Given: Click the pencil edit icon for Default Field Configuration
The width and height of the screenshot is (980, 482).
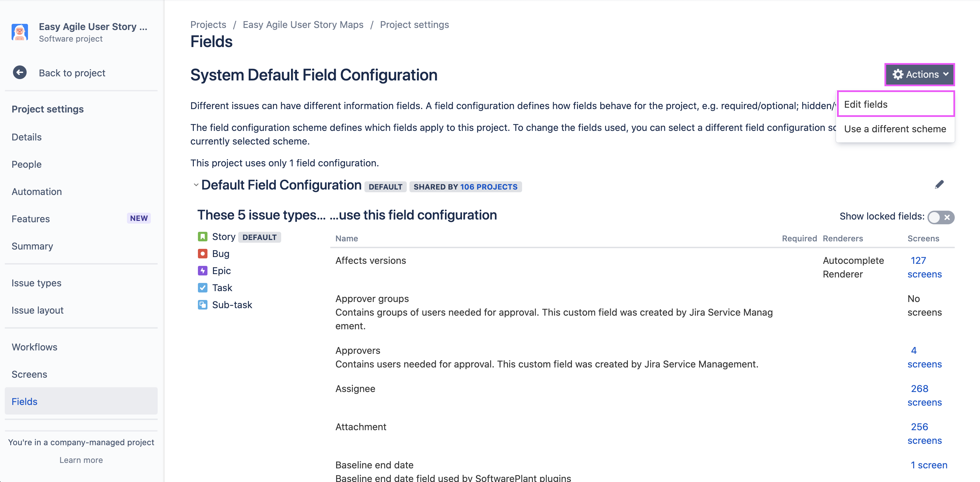Looking at the screenshot, I should [939, 185].
